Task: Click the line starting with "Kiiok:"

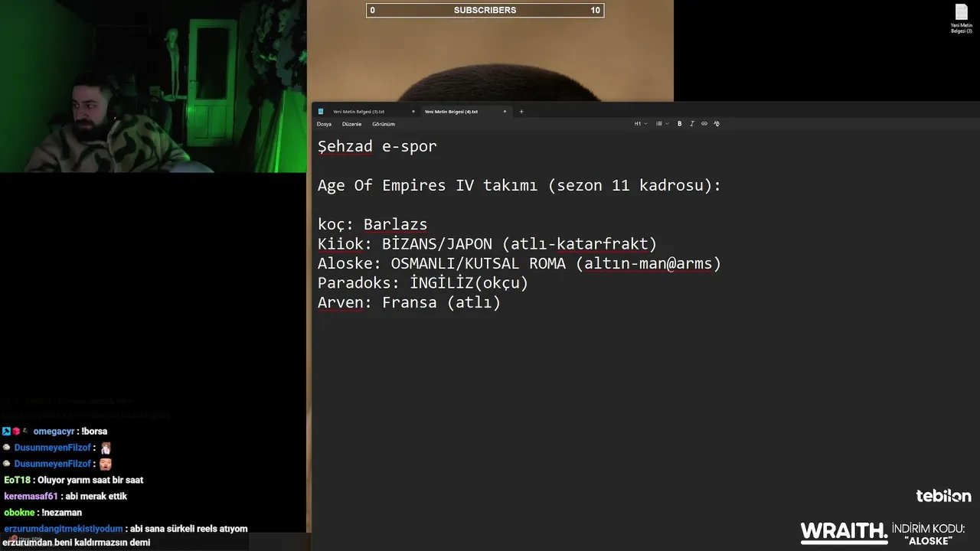Action: (x=487, y=244)
